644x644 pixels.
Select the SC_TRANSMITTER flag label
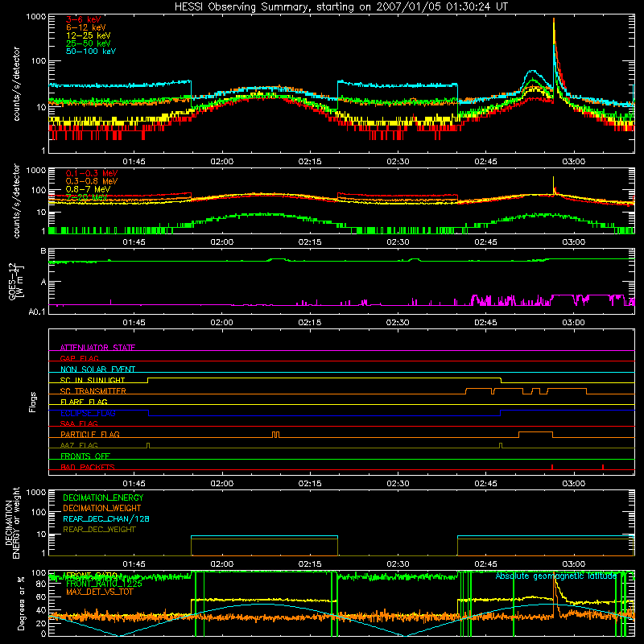tap(93, 391)
